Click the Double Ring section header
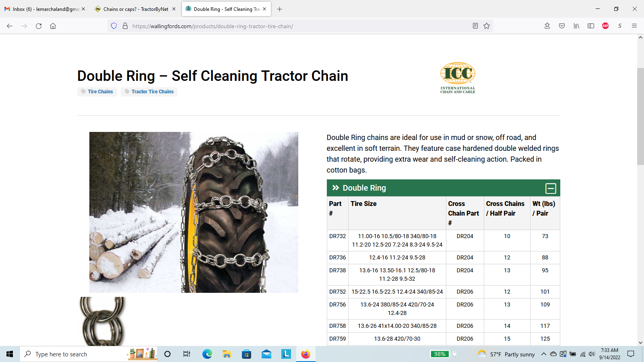Viewport: 644px width, 362px height. 444,188
